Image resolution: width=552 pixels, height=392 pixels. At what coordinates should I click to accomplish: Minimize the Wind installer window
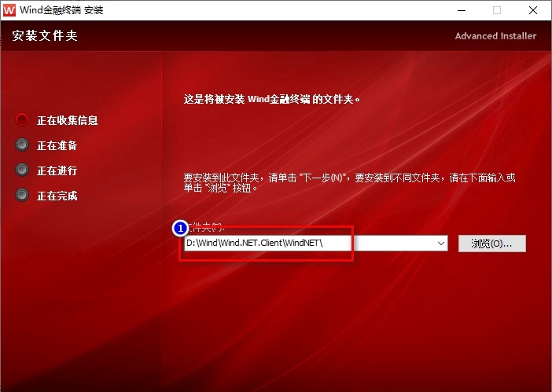click(460, 11)
